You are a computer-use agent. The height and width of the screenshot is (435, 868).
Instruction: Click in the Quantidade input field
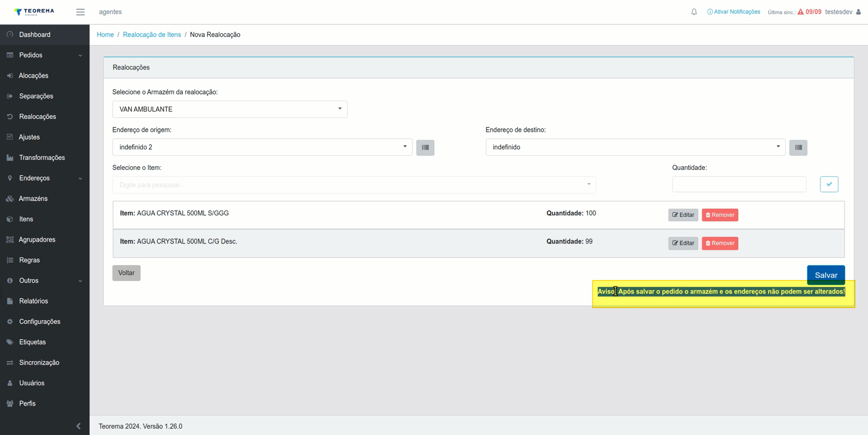[739, 184]
